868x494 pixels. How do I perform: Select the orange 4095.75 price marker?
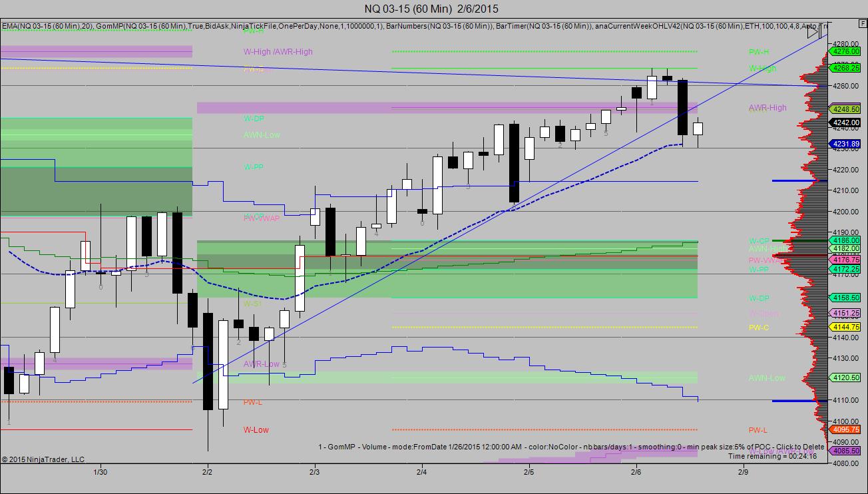(845, 429)
